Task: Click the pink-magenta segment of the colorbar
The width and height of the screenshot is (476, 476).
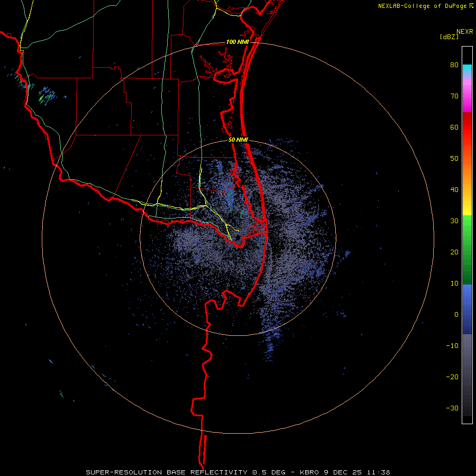Action: tap(467, 94)
